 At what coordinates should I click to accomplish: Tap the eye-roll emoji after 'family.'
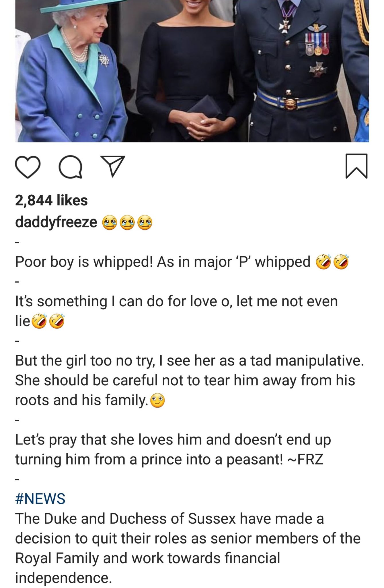158,401
